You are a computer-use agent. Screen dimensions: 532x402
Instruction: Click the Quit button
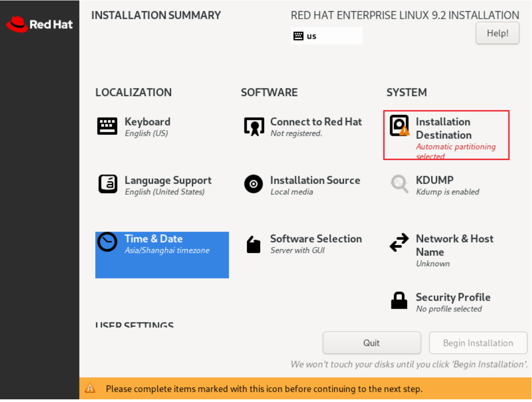point(372,343)
